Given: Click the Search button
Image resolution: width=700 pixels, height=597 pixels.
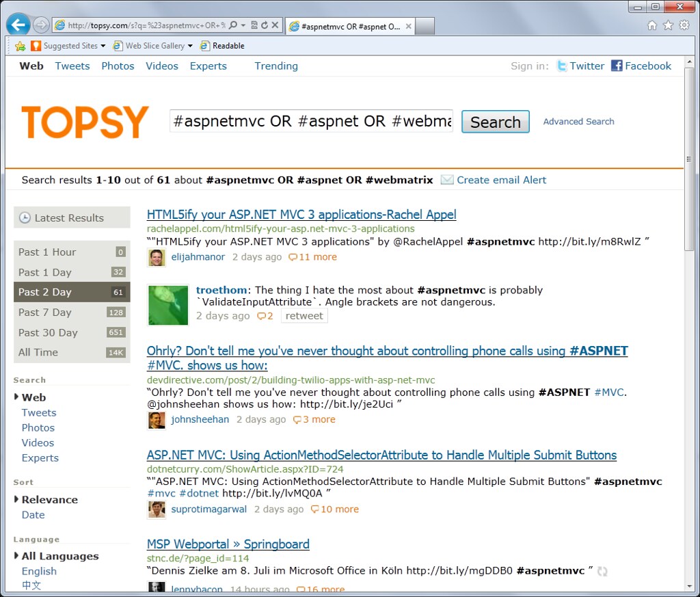Looking at the screenshot, I should tap(496, 122).
